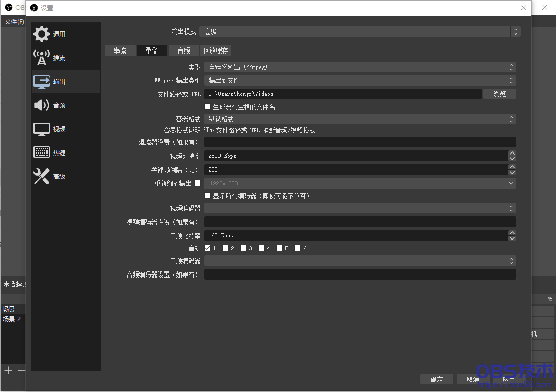Toggle the 重新缩放输出 checkbox
This screenshot has width=556, height=392.
tap(197, 183)
